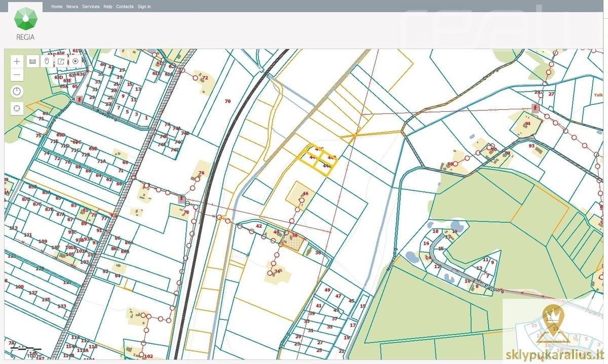Select parcel number 70 on map
The height and width of the screenshot is (364, 608).
point(227,101)
